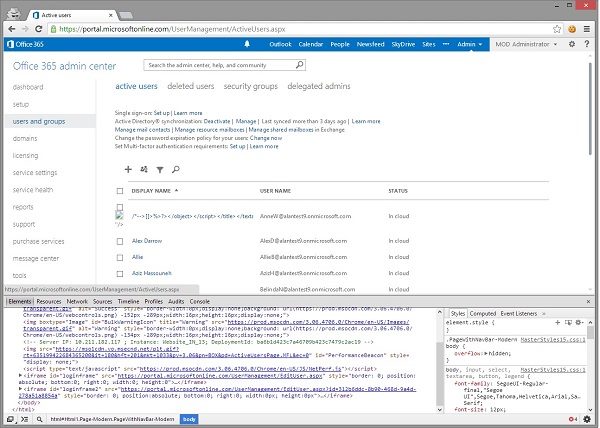Reload the page with the refresh icon

click(x=38, y=29)
